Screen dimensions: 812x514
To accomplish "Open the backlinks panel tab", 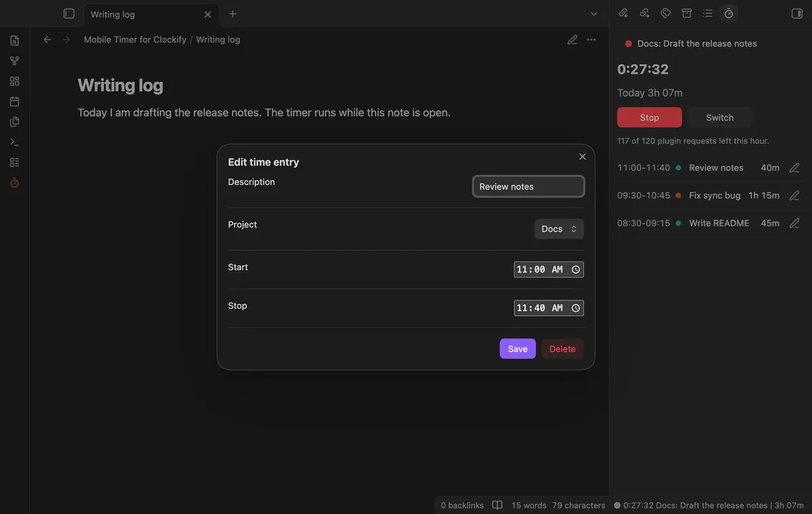I will (624, 14).
